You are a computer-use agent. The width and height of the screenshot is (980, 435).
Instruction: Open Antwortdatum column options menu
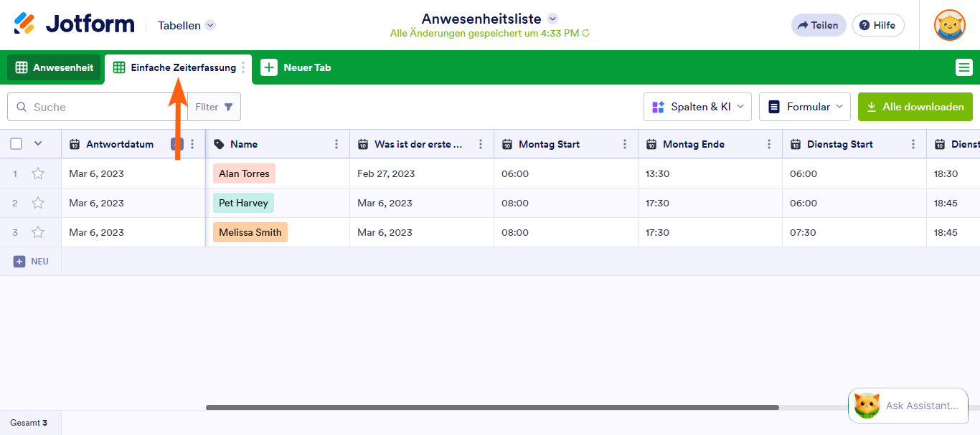[192, 144]
